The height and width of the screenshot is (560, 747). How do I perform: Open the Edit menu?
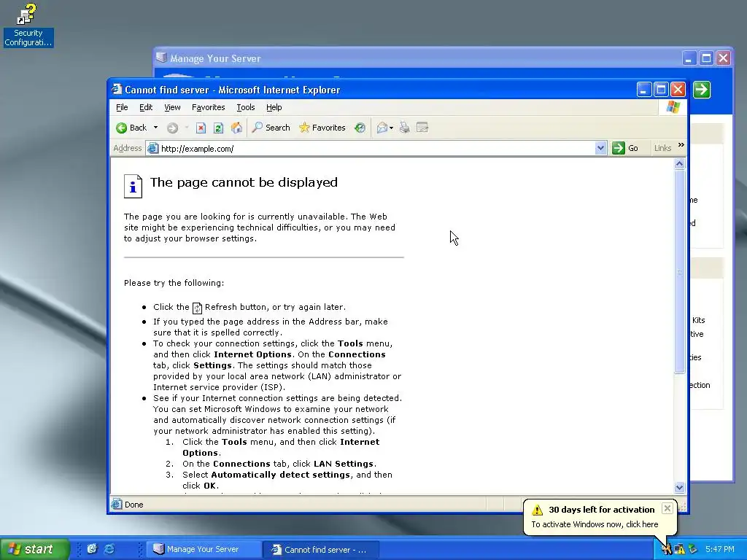(146, 107)
